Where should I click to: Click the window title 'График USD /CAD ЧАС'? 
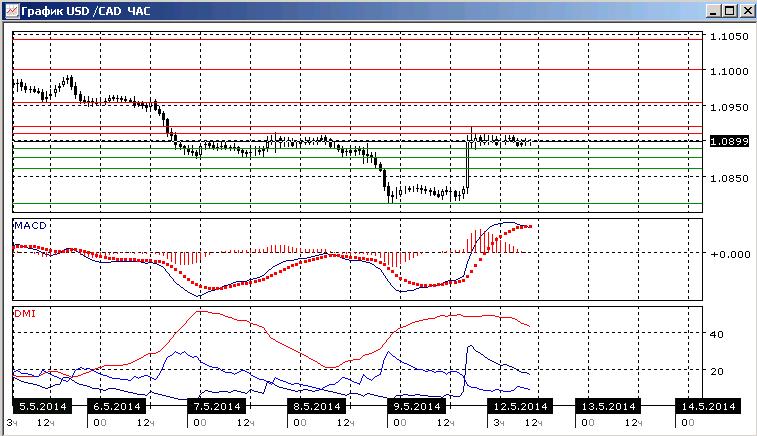pyautogui.click(x=86, y=11)
